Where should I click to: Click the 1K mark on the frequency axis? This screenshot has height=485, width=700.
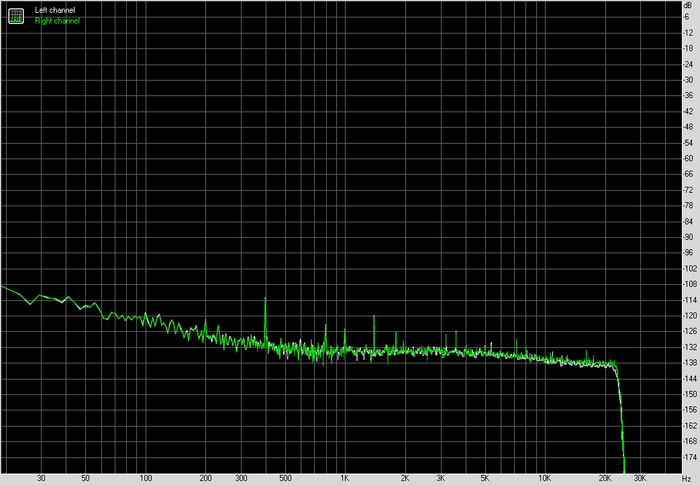pos(344,478)
